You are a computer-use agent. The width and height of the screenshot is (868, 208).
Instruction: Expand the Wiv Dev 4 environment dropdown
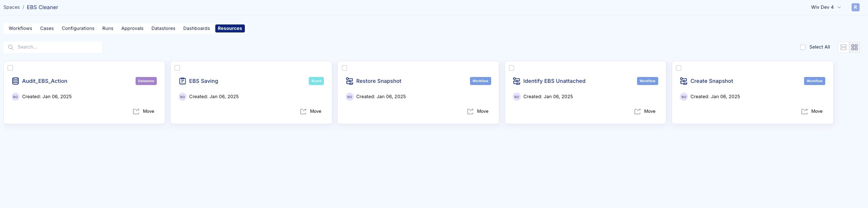(825, 7)
